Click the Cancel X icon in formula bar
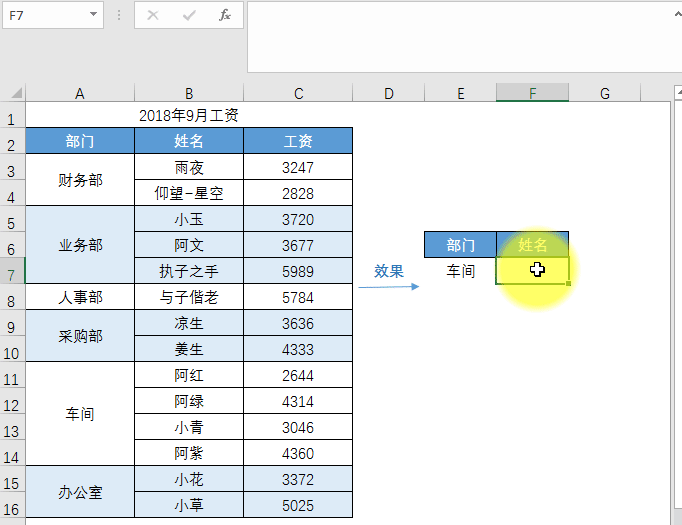This screenshot has height=525, width=682. [153, 15]
